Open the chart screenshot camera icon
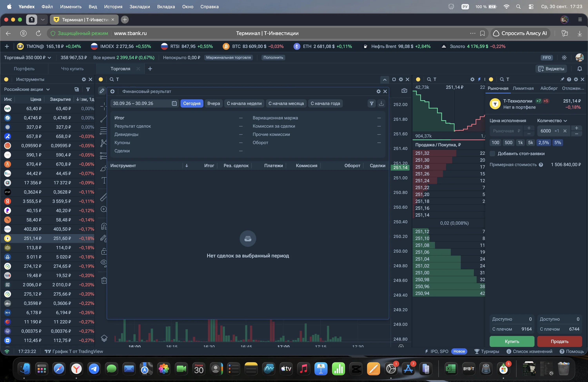 [x=404, y=91]
